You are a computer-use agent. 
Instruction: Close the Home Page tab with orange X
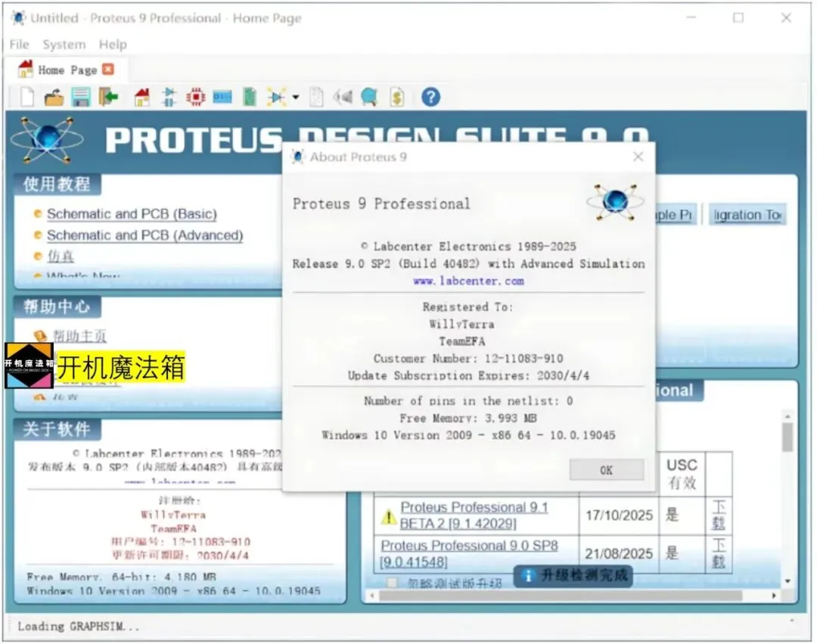point(108,70)
